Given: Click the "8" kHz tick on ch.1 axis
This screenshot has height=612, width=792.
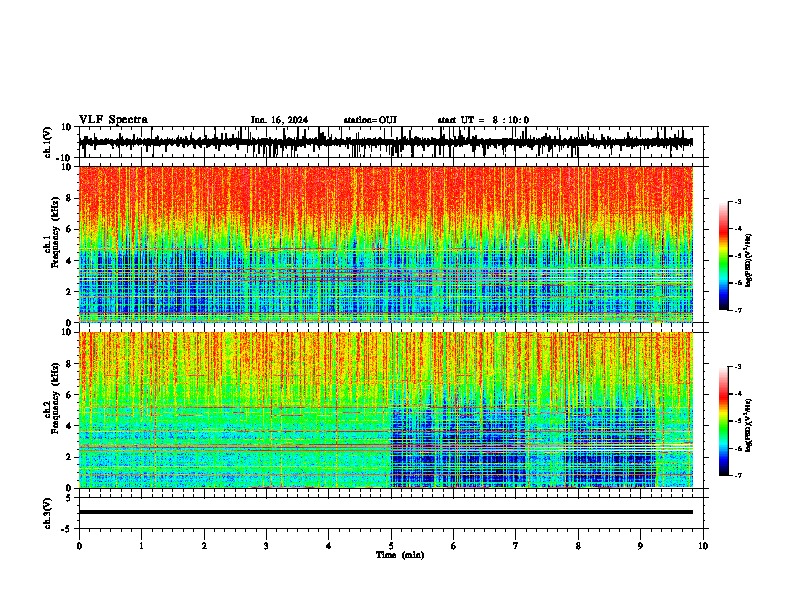Looking at the screenshot, I should click(x=69, y=198).
